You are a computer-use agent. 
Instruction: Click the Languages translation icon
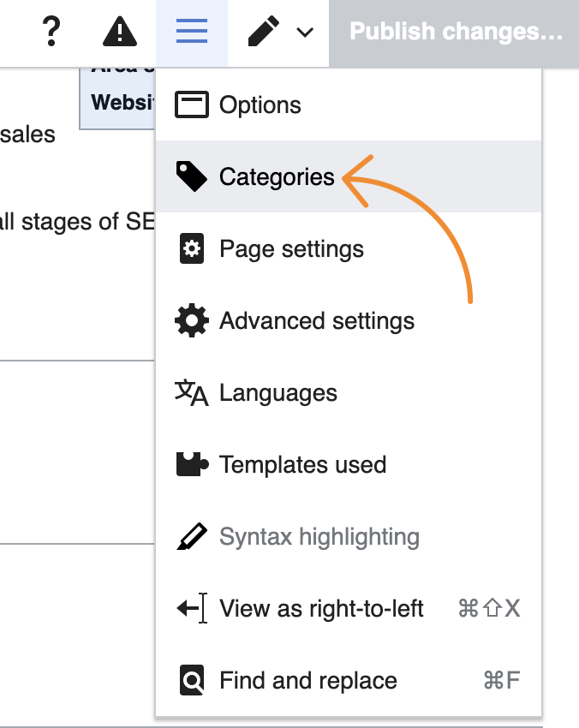tap(193, 392)
